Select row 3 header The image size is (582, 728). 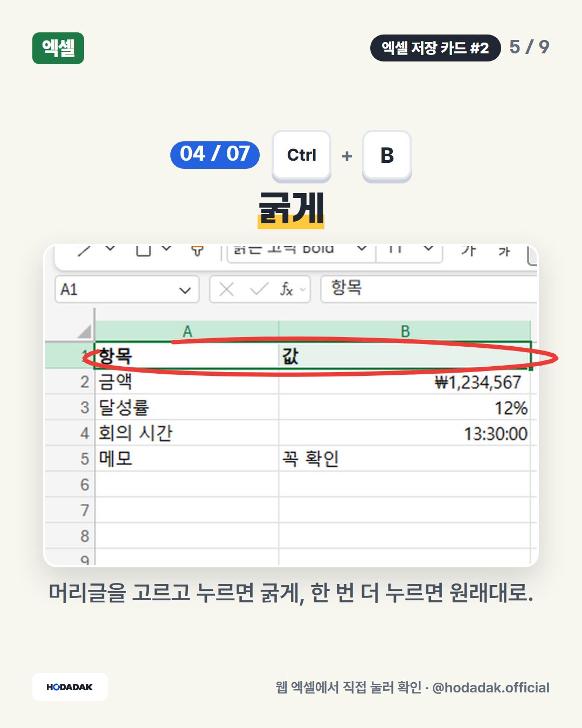click(70, 407)
